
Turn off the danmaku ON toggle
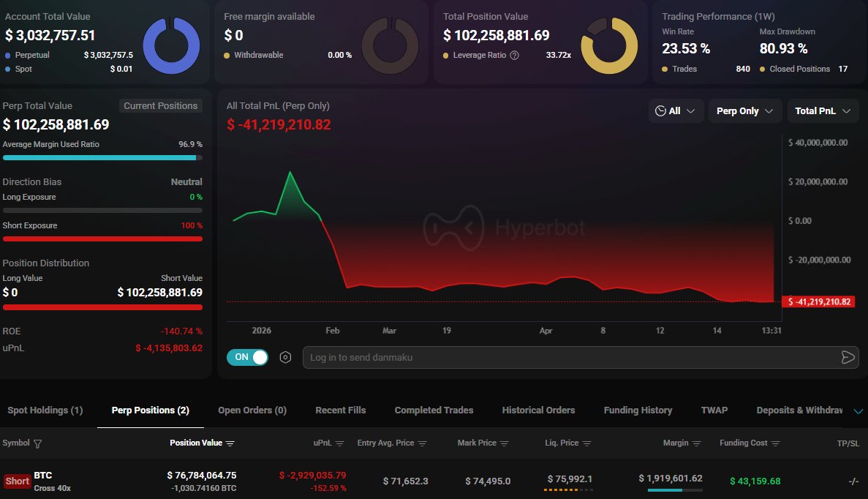click(247, 357)
